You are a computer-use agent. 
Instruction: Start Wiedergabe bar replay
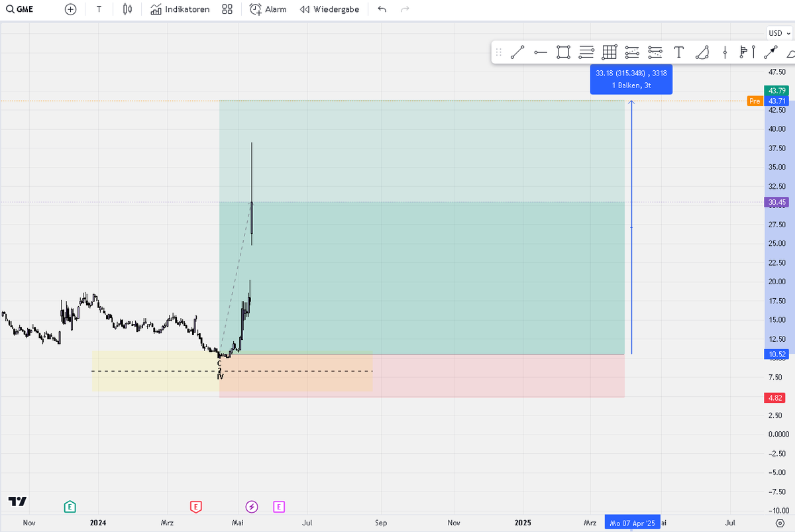pos(329,9)
